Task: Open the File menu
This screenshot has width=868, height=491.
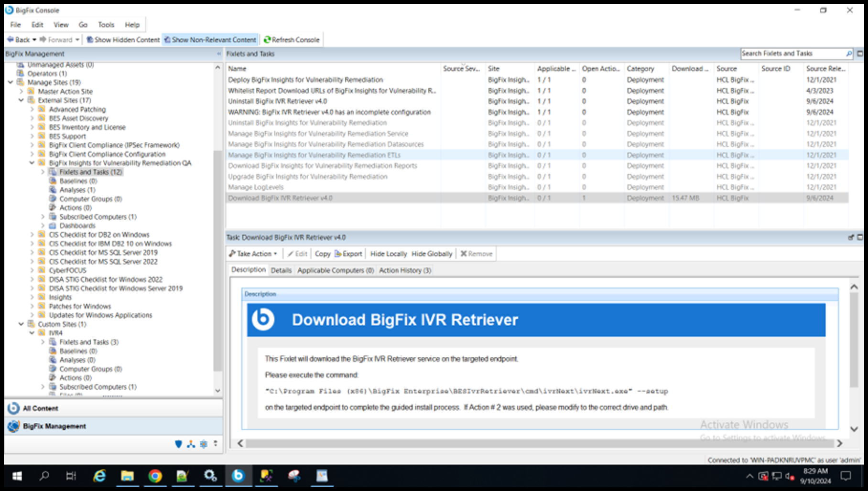Action: pyautogui.click(x=16, y=25)
